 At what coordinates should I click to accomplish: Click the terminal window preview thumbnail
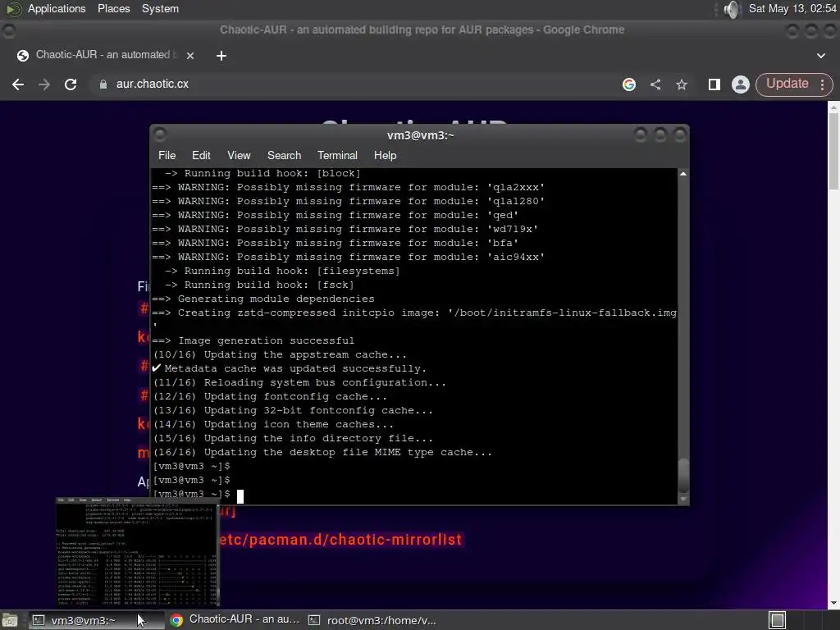pos(138,552)
